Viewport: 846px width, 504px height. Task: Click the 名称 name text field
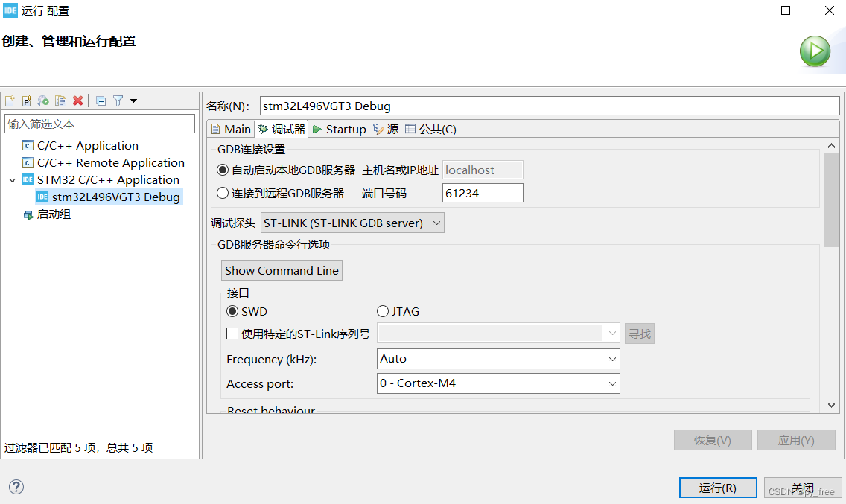tap(550, 106)
